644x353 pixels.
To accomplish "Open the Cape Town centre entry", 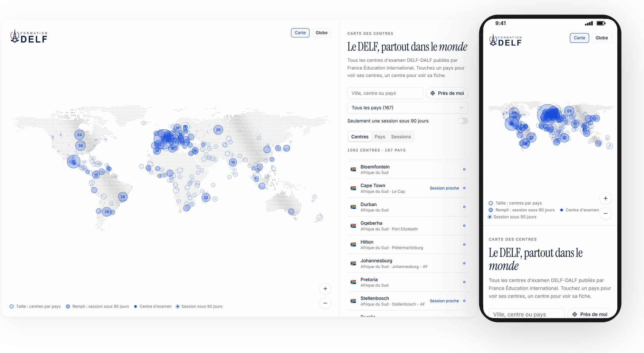I will (407, 188).
